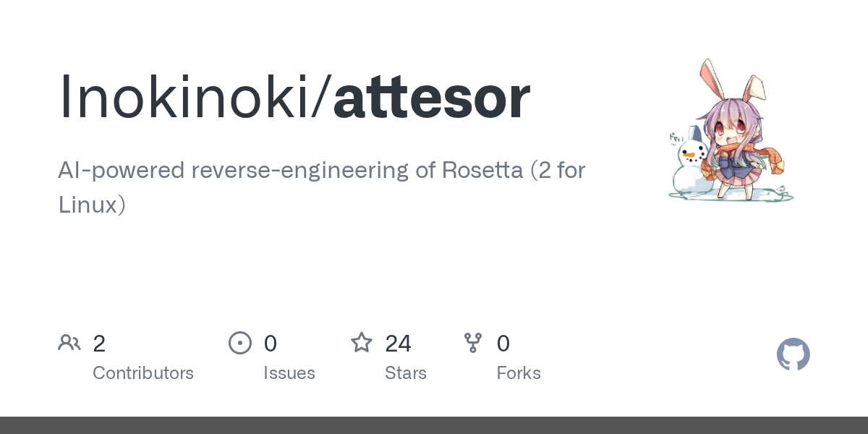The width and height of the screenshot is (868, 434).
Task: Click the Contributors people icon
Action: point(69,343)
